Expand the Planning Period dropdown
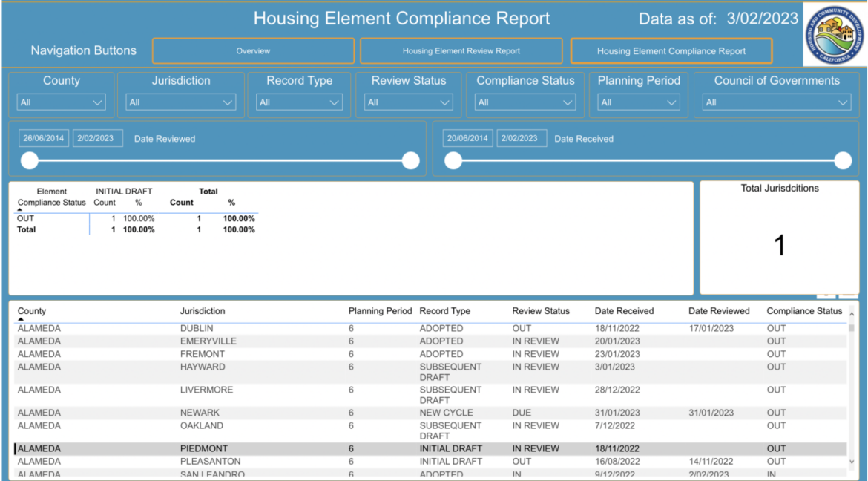The width and height of the screenshot is (868, 481). [638, 102]
